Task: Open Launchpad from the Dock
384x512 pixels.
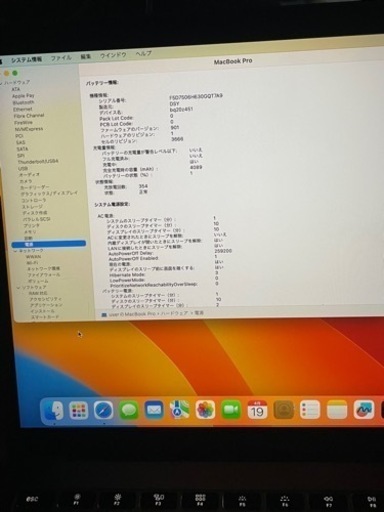Action: click(79, 410)
